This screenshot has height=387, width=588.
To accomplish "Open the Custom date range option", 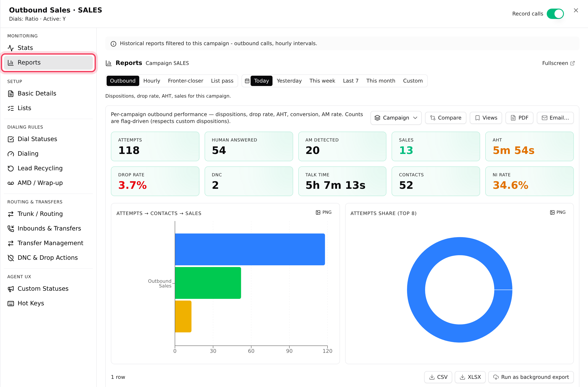I will [413, 81].
